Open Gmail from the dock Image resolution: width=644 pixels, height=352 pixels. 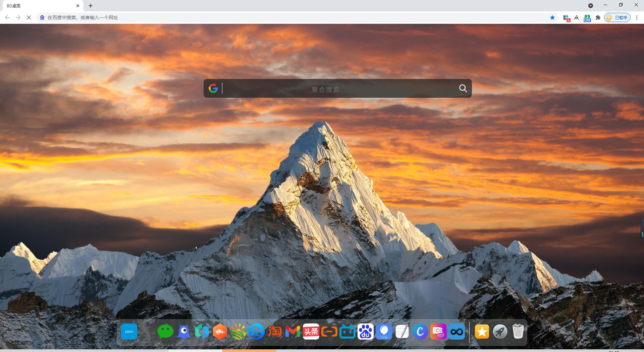[292, 332]
